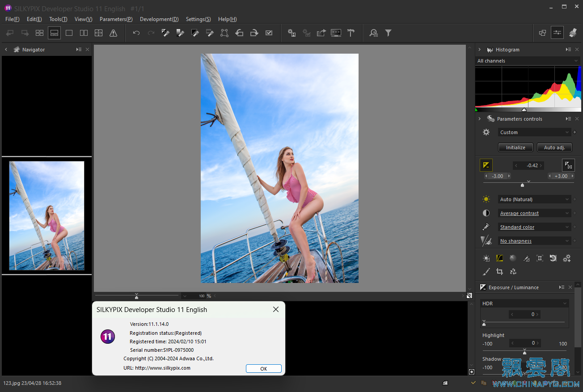Open the tone curve sub-control icon
583x392 pixels.
(500, 258)
